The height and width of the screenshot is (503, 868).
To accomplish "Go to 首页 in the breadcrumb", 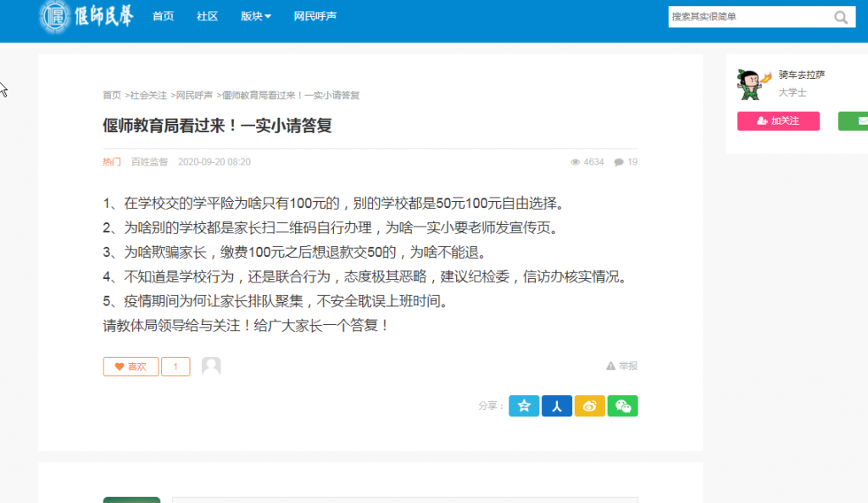I will tap(112, 95).
